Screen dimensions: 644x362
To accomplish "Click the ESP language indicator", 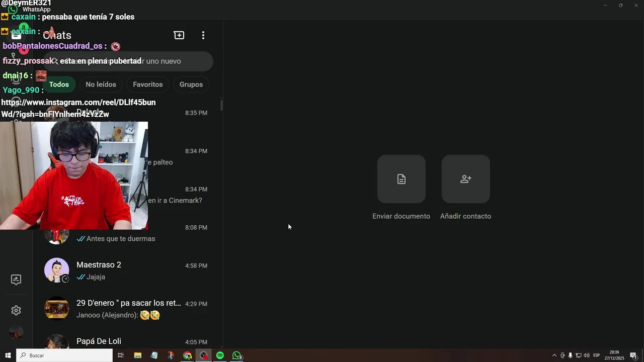I will [x=597, y=355].
